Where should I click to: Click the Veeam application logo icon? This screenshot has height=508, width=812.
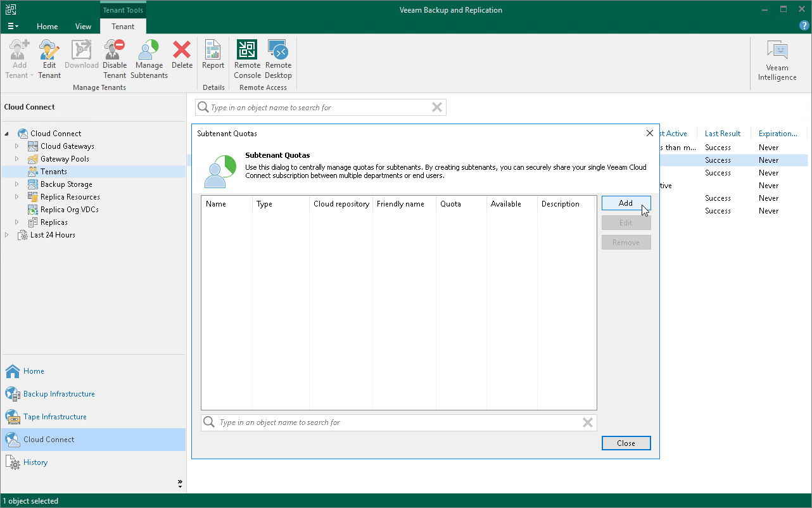click(10, 10)
